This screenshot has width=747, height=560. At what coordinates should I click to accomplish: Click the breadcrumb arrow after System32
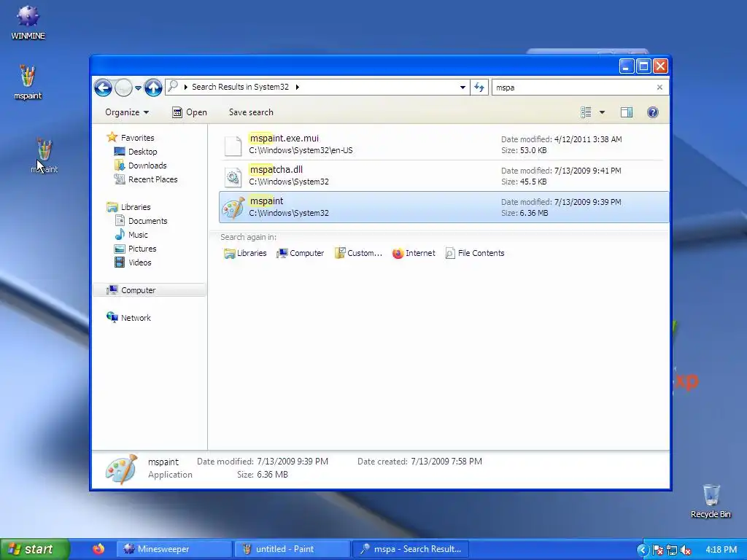click(298, 87)
